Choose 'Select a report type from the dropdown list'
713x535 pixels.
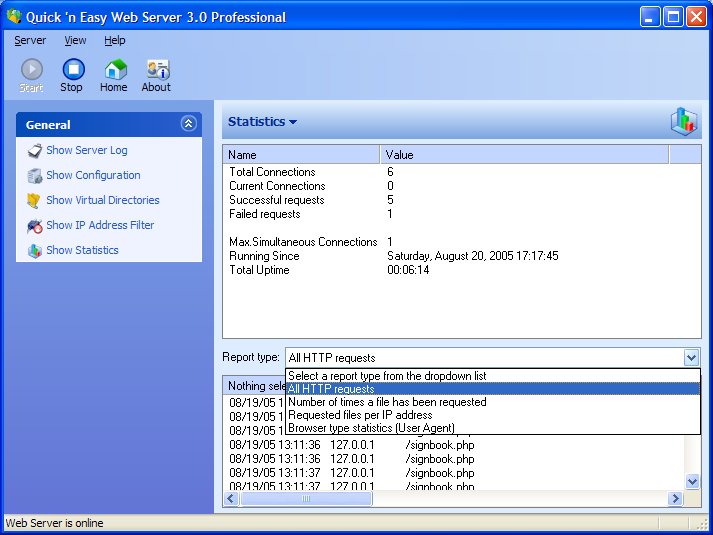(x=493, y=376)
